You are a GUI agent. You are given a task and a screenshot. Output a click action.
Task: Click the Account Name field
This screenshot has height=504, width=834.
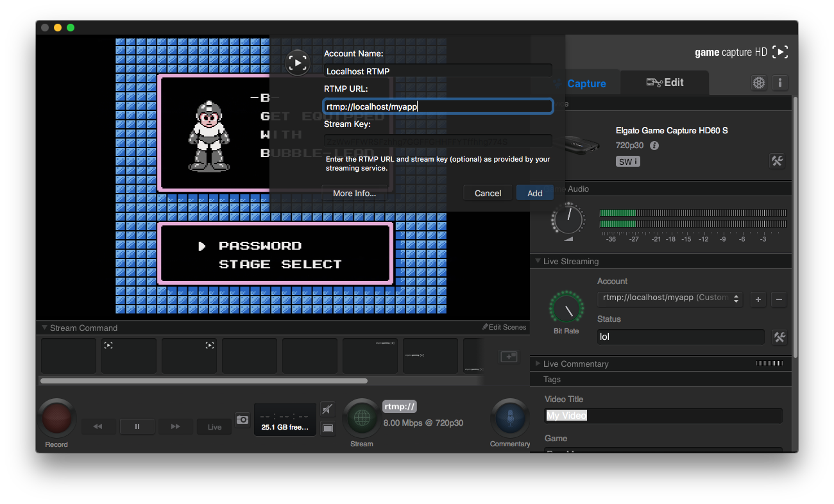438,71
